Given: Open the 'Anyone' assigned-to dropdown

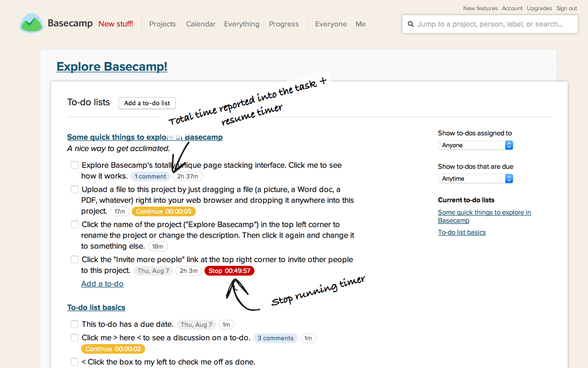Looking at the screenshot, I should coord(475,145).
